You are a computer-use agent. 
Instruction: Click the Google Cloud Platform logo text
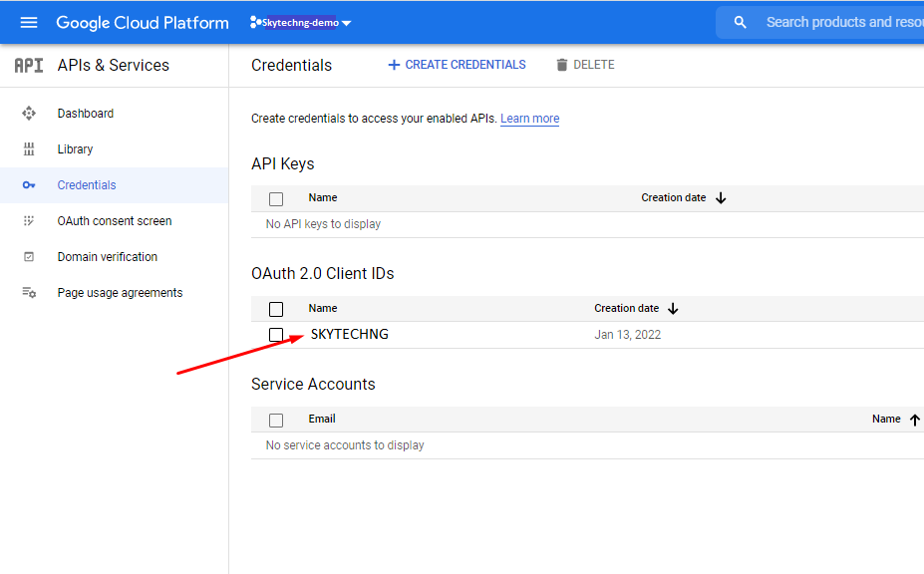142,22
